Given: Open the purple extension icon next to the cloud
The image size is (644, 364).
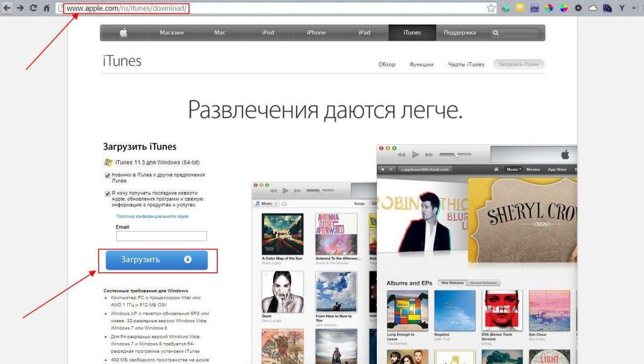Looking at the screenshot, I should click(x=607, y=8).
